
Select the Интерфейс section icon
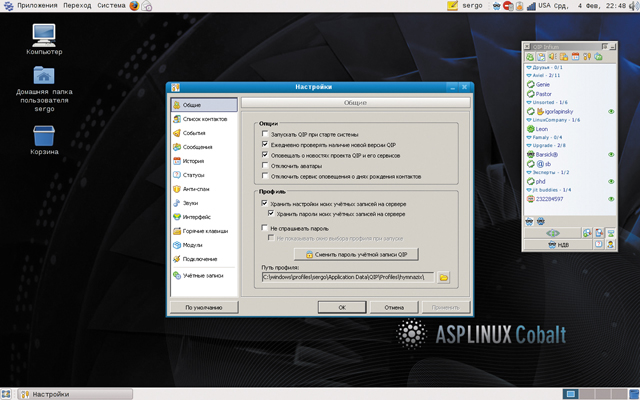[177, 217]
